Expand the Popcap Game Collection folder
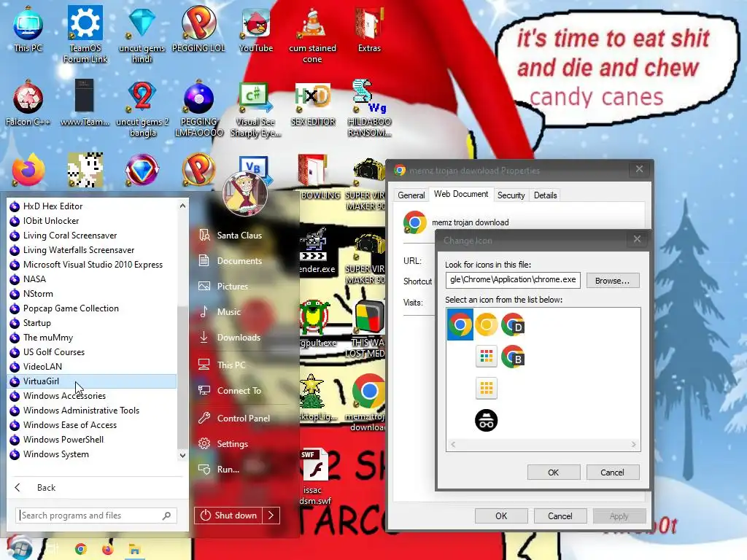747x560 pixels. (x=93, y=308)
